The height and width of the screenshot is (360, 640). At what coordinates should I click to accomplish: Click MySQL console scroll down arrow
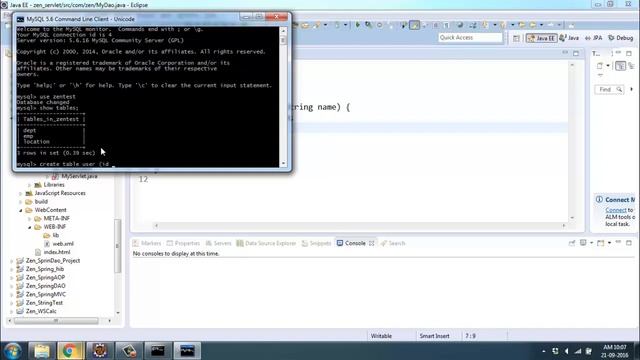click(x=283, y=163)
